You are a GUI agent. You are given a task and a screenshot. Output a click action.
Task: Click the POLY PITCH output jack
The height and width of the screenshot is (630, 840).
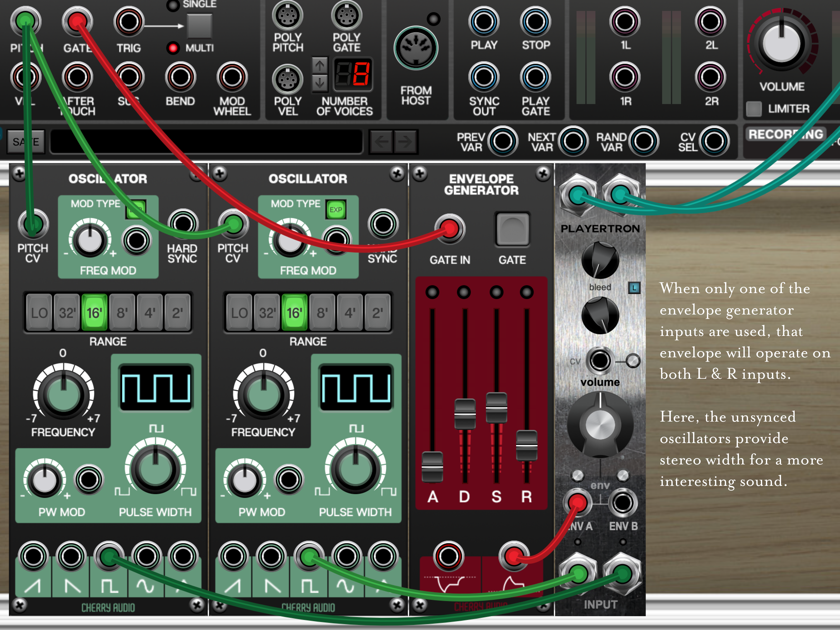(288, 16)
